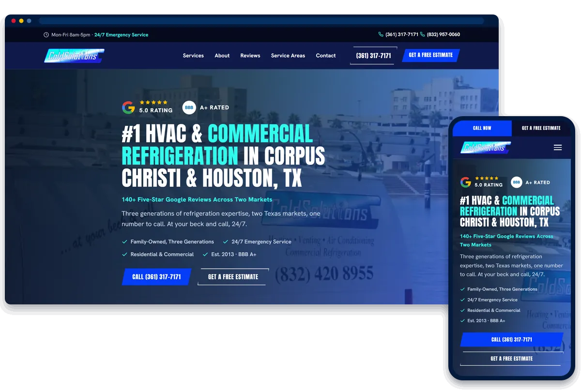Open the Service Areas nav item
This screenshot has height=392, width=581.
pos(288,56)
